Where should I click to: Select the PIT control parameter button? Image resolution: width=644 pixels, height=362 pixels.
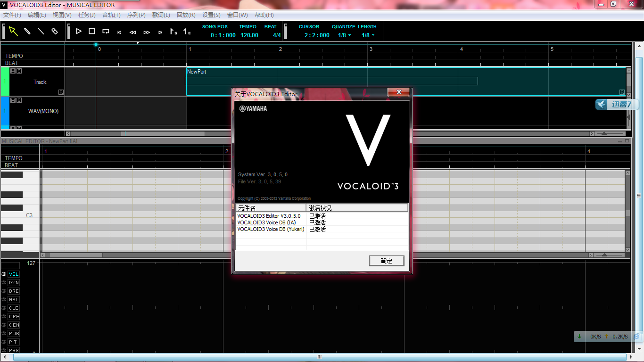14,342
